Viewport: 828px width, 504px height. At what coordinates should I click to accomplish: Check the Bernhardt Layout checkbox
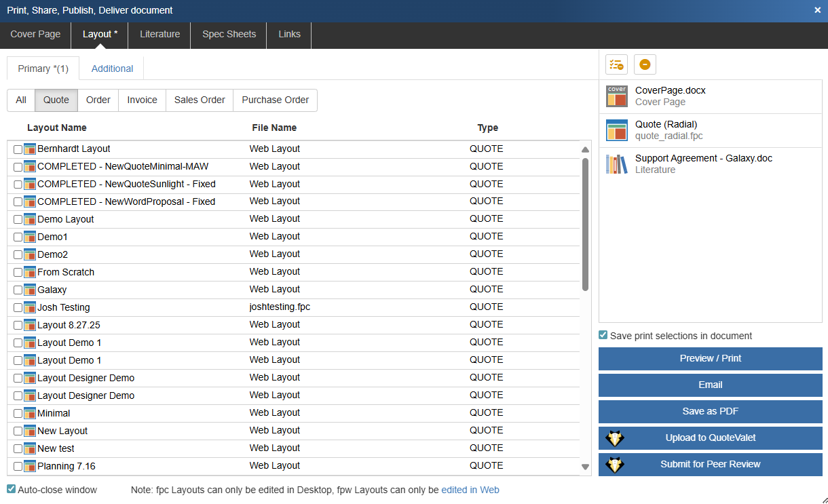click(x=18, y=149)
